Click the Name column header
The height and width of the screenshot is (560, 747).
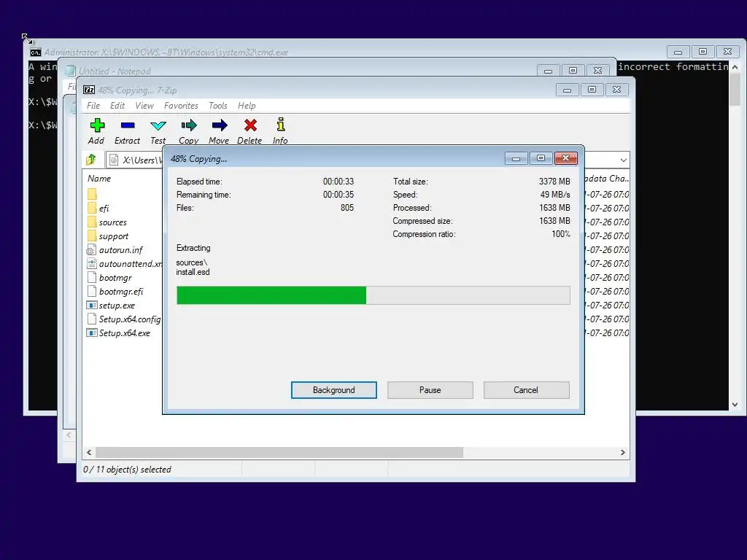(99, 179)
